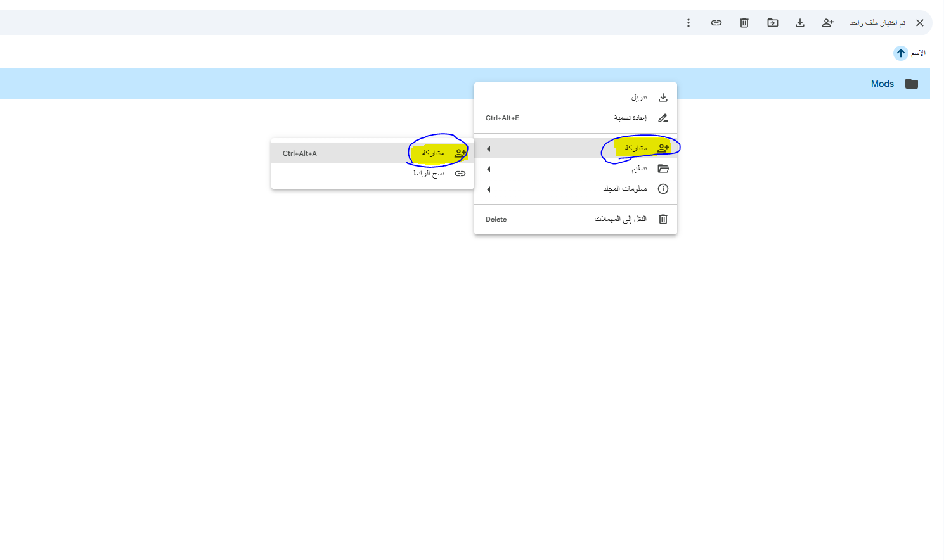Select مشاركة with Ctrl+Alt+A shortcut in submenu
The width and height of the screenshot is (944, 560).
coord(432,153)
